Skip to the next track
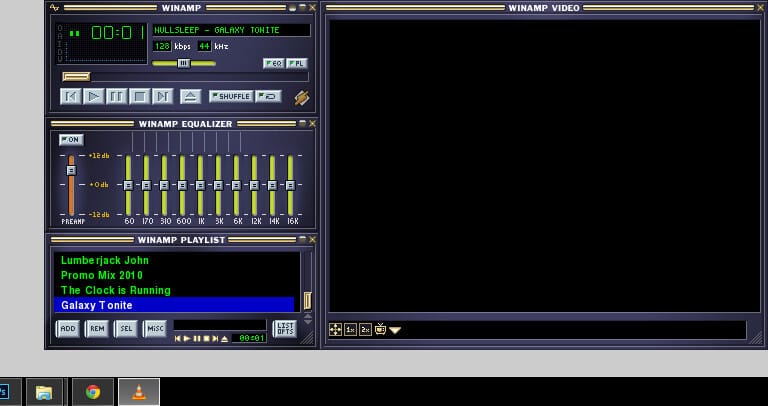This screenshot has width=768, height=406. pyautogui.click(x=162, y=97)
